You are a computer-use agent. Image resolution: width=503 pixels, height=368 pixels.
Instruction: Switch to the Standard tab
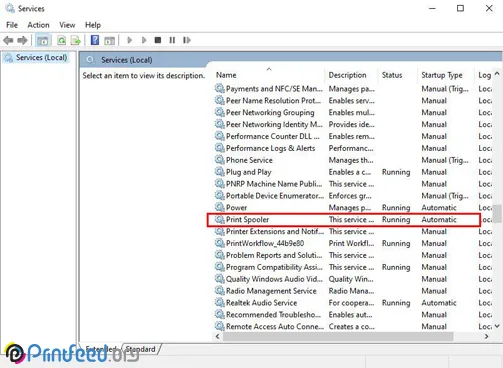pos(141,349)
